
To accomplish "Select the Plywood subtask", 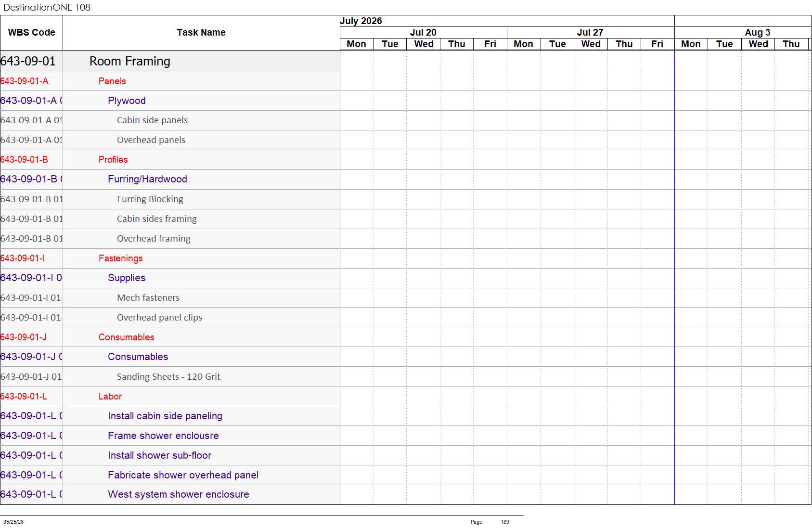I will click(x=127, y=101).
